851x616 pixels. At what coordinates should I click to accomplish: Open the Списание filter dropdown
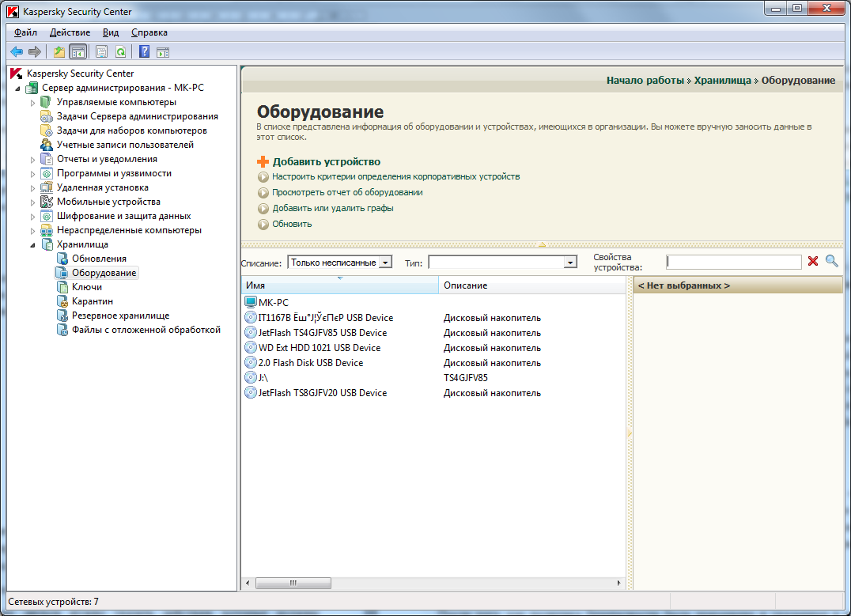385,262
